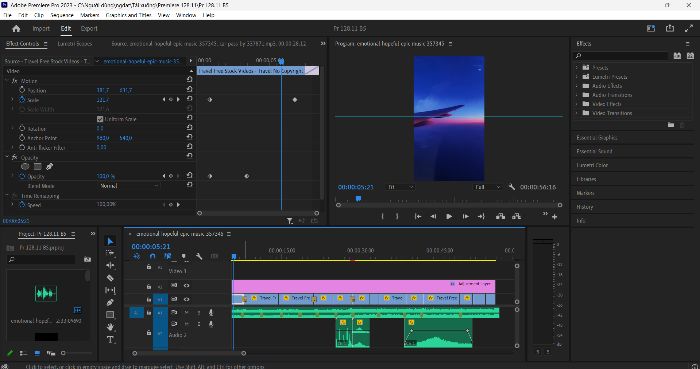Toggle the eye visibility of track V2

186,286
